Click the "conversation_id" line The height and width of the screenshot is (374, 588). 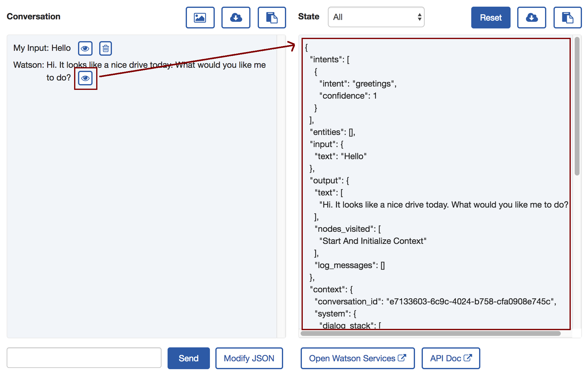tap(435, 302)
